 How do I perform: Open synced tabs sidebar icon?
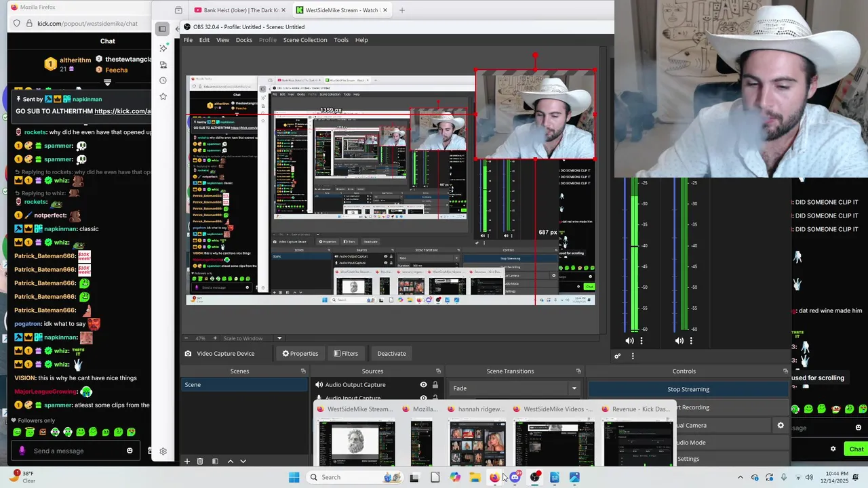[163, 64]
